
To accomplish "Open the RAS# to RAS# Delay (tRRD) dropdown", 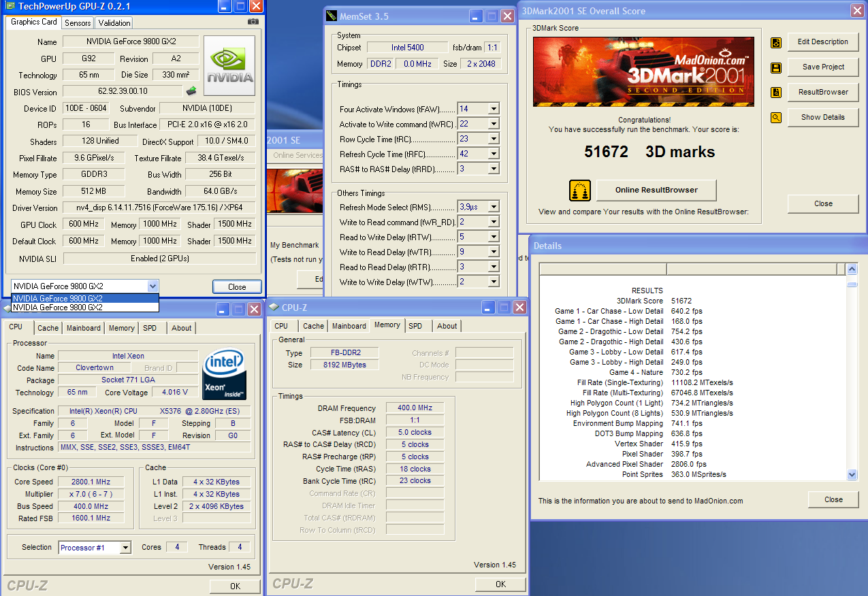I will click(494, 169).
